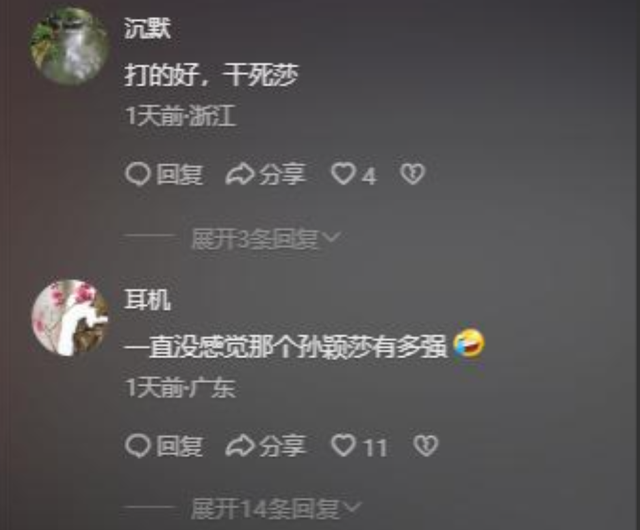Dislike 耳机's comment with broken heart
This screenshot has width=640, height=530.
point(426,445)
